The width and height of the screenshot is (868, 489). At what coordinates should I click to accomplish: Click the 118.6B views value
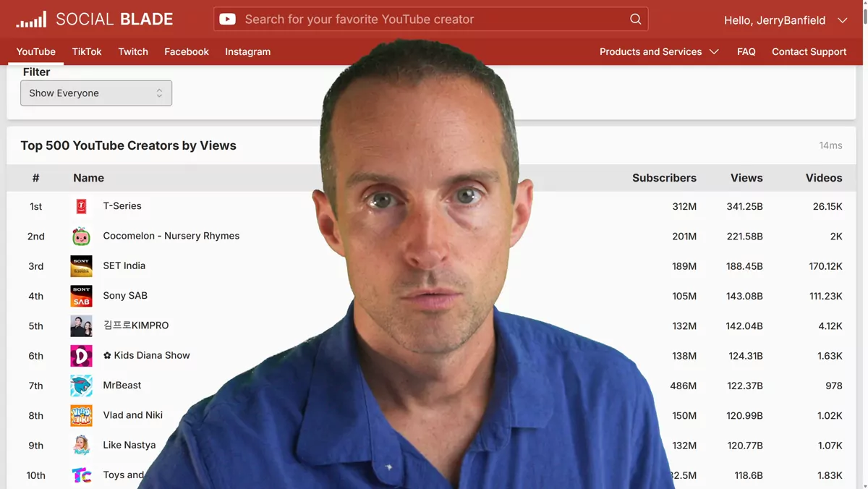[x=748, y=475]
